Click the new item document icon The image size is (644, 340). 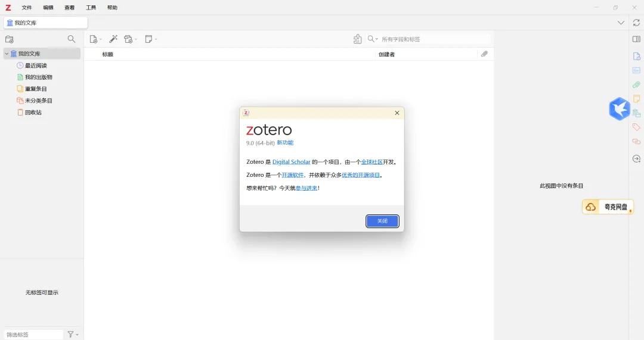tap(93, 39)
